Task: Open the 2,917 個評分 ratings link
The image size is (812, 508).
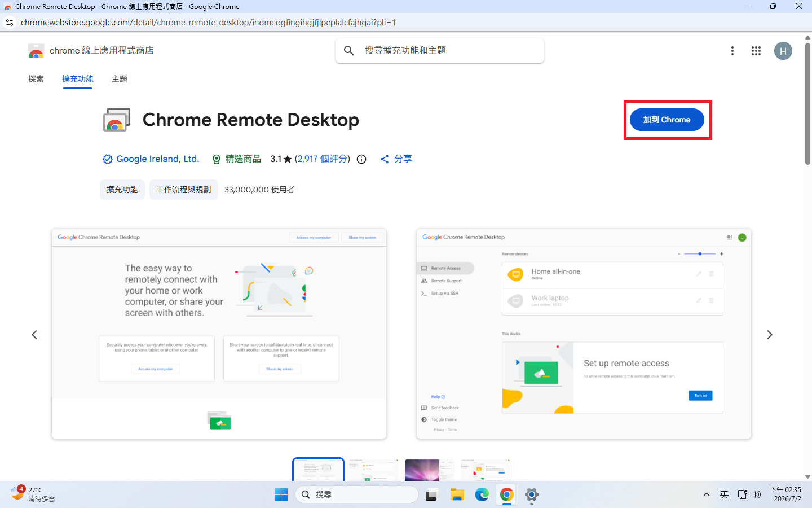Action: tap(323, 159)
